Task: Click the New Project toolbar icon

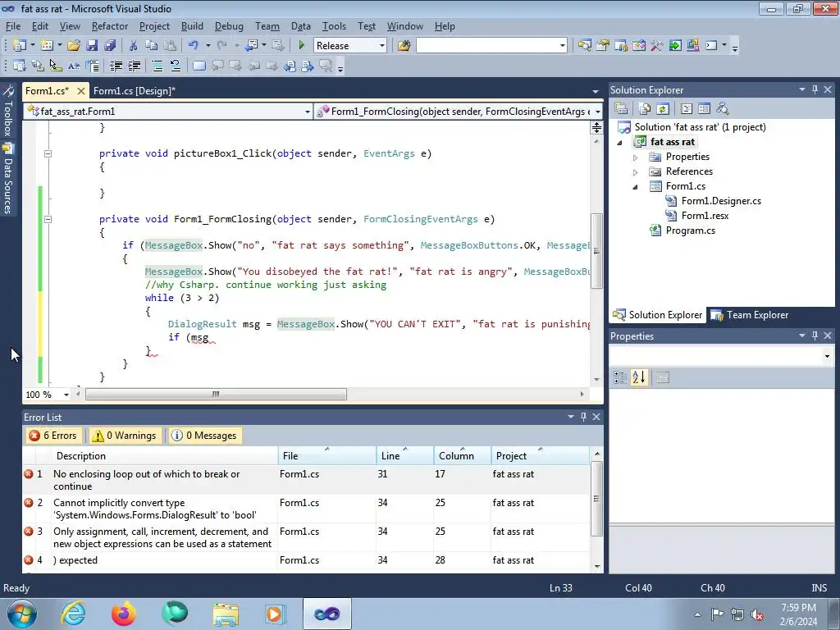Action: point(20,46)
